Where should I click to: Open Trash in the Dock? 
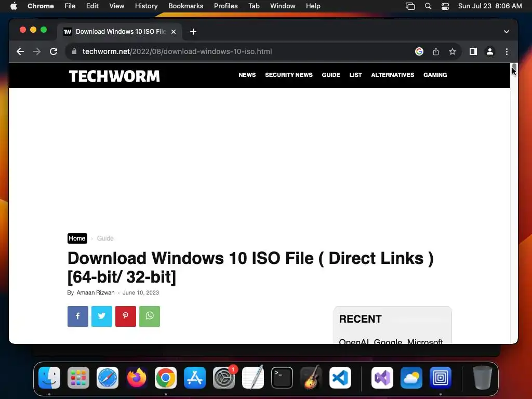pos(482,378)
